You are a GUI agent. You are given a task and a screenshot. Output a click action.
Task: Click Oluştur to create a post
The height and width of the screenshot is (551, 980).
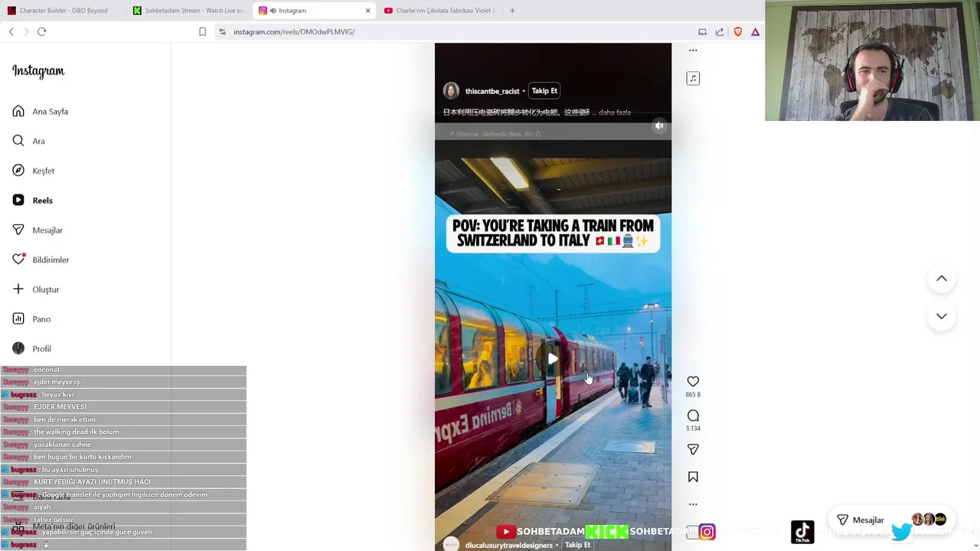click(x=36, y=289)
